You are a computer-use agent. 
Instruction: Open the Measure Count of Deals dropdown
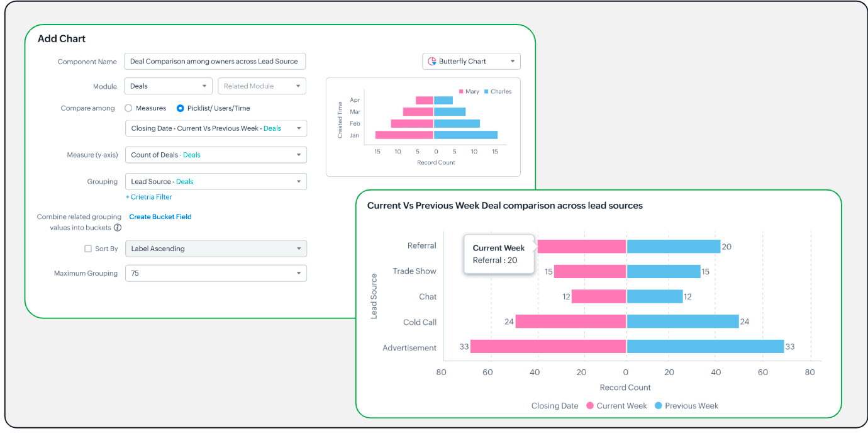(x=216, y=155)
